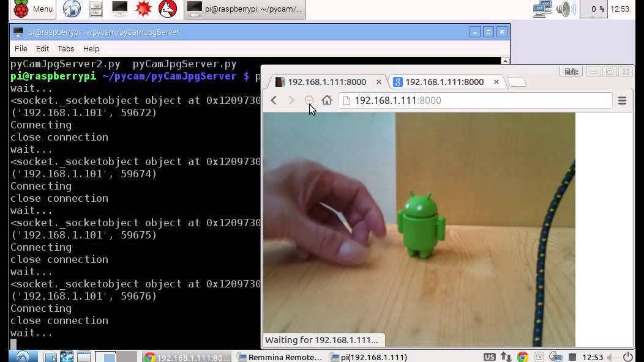Open the terminal Edit menu
This screenshot has height=362, width=644.
pos(42,48)
